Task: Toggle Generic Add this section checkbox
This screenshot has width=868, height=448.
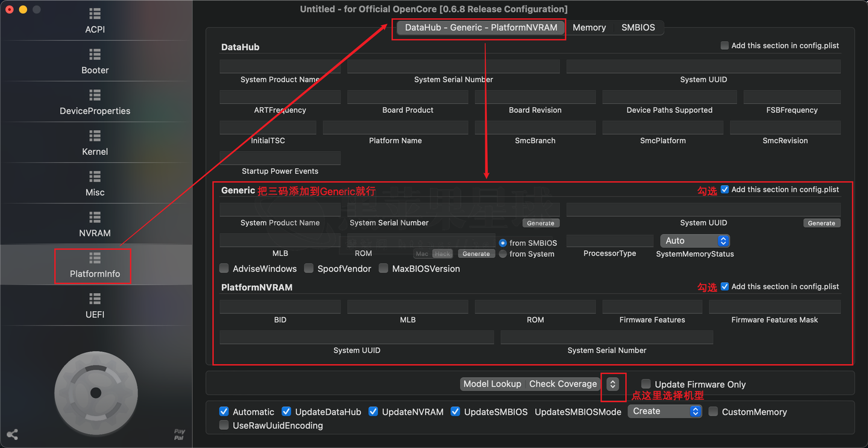Action: click(x=725, y=189)
